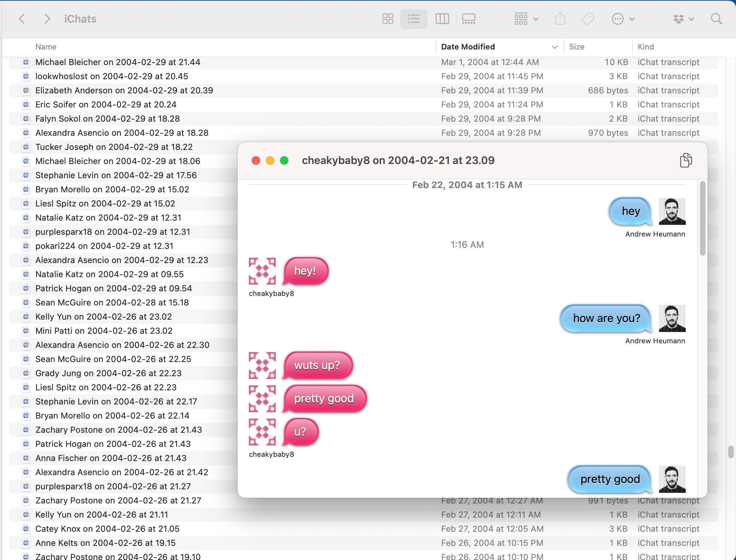Screen dimensions: 736x560
Task: Click file icon for 'Liesl Spitz on 2004-02-29 at 15.02'
Action: click(25, 204)
